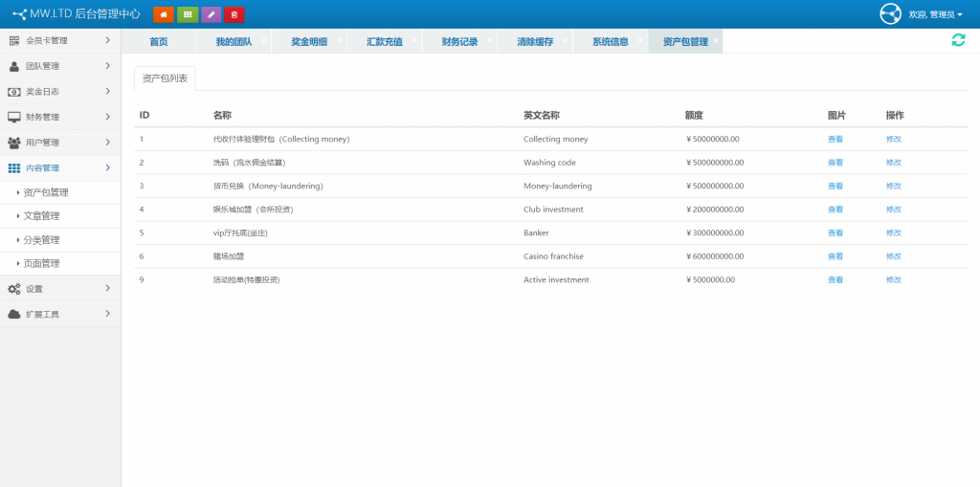This screenshot has height=487, width=980.
Task: Select the 资产包列表 tab
Action: coord(165,78)
